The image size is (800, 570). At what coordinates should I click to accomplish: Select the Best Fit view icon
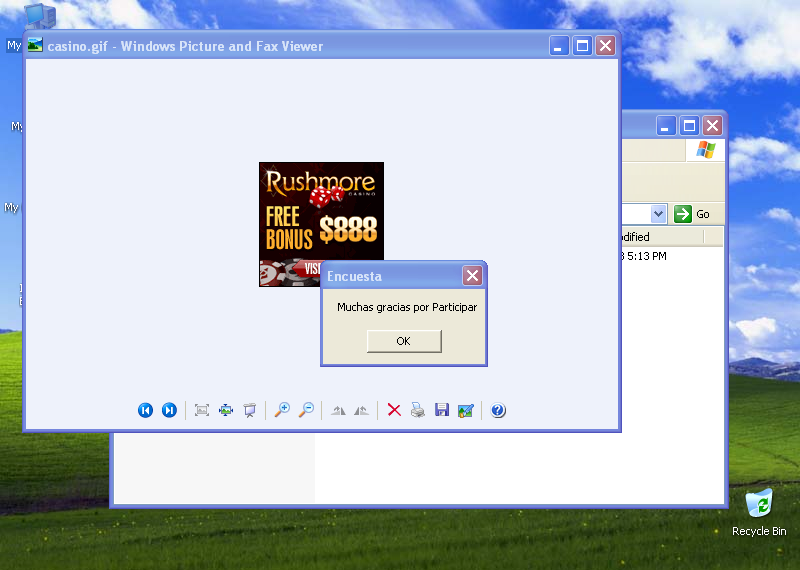202,410
